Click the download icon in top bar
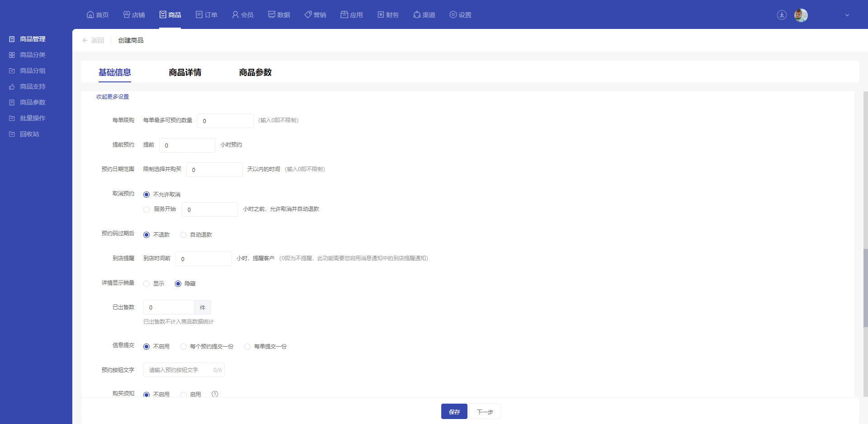Viewport: 868px width, 424px height. [x=781, y=15]
